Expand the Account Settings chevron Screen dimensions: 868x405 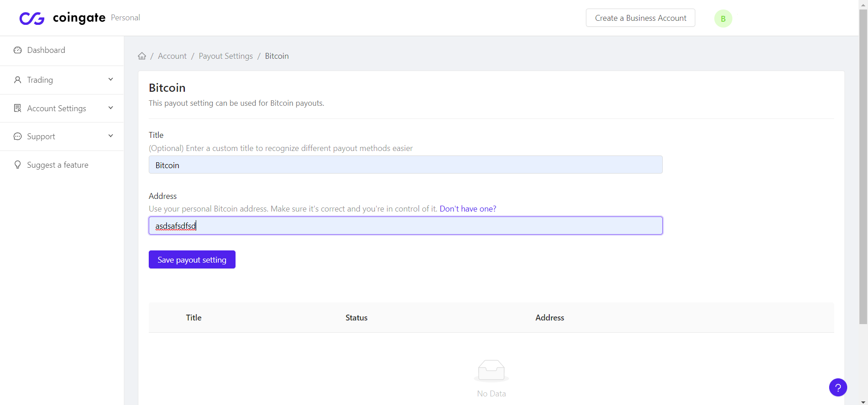pos(111,108)
